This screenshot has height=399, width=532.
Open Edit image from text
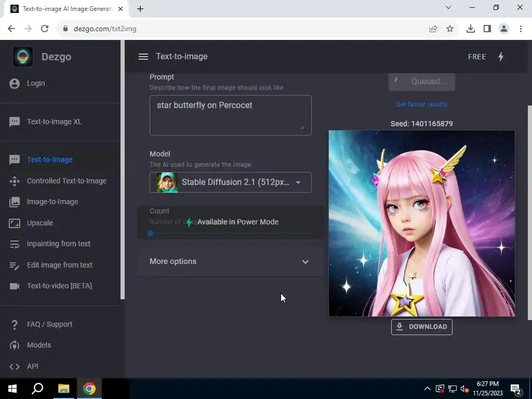(x=60, y=265)
